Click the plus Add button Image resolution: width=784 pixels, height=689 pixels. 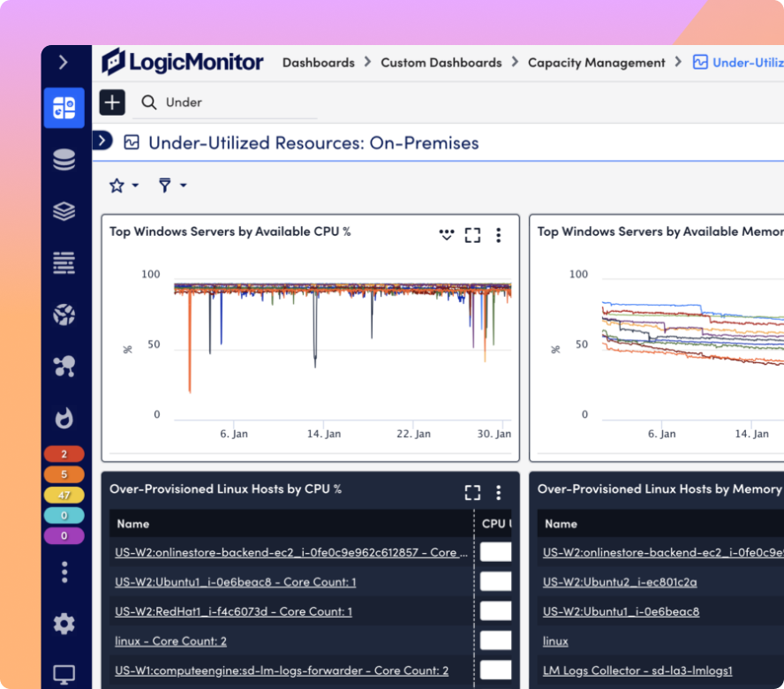[112, 102]
